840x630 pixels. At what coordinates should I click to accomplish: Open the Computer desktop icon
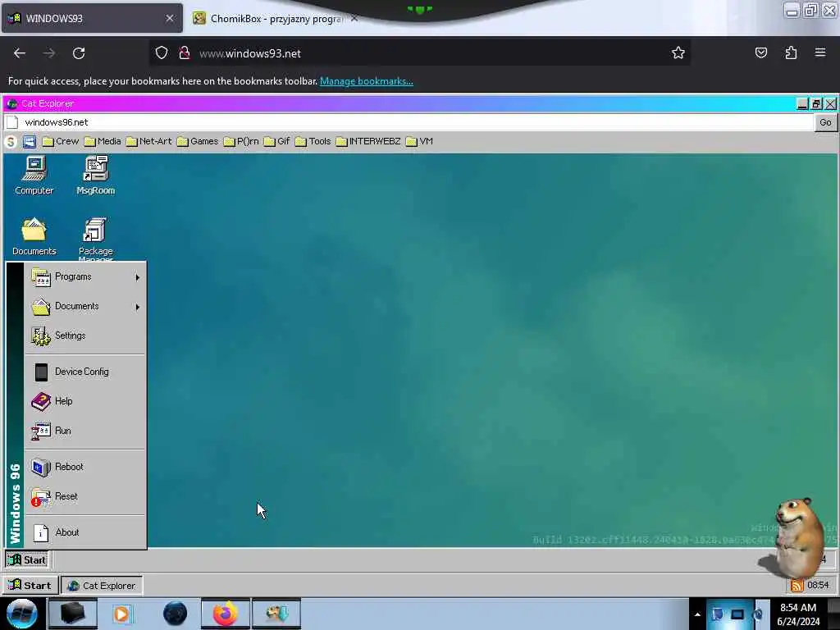click(x=34, y=176)
